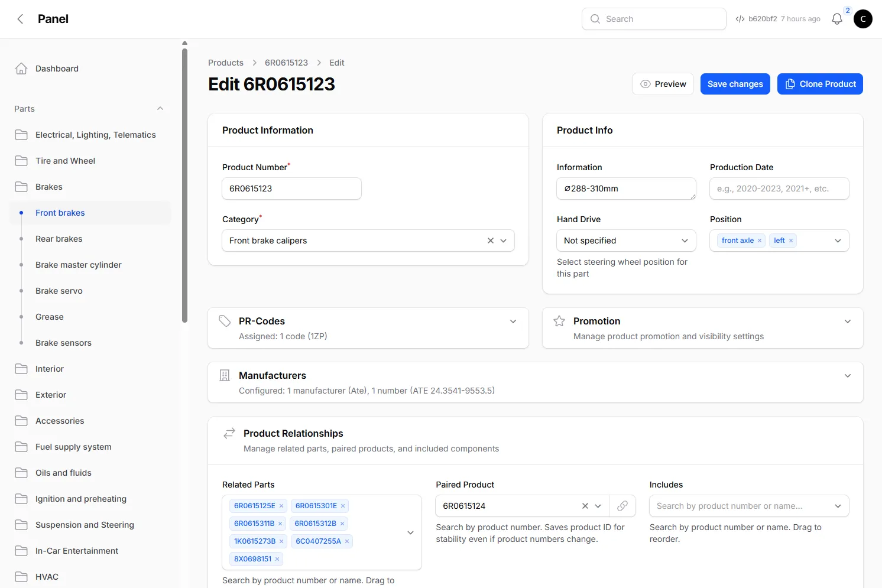Image resolution: width=882 pixels, height=588 pixels.
Task: Expand the Promotion section
Action: [848, 321]
